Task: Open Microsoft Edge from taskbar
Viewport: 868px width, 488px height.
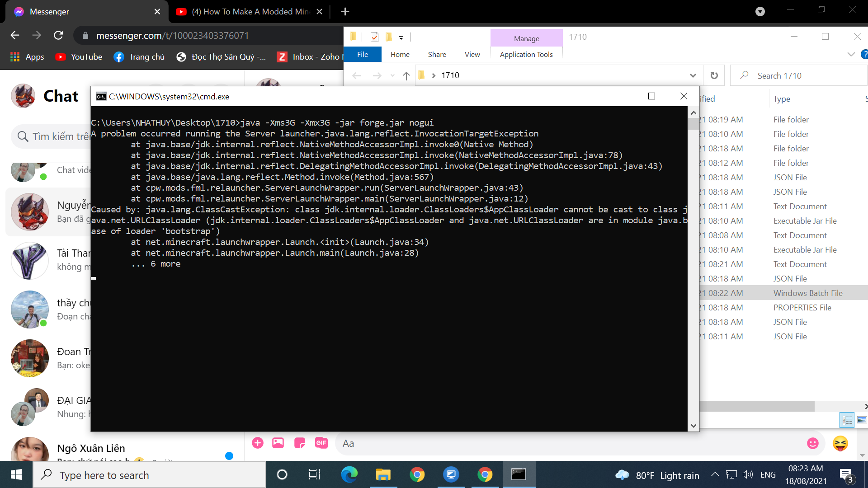Action: 349,474
